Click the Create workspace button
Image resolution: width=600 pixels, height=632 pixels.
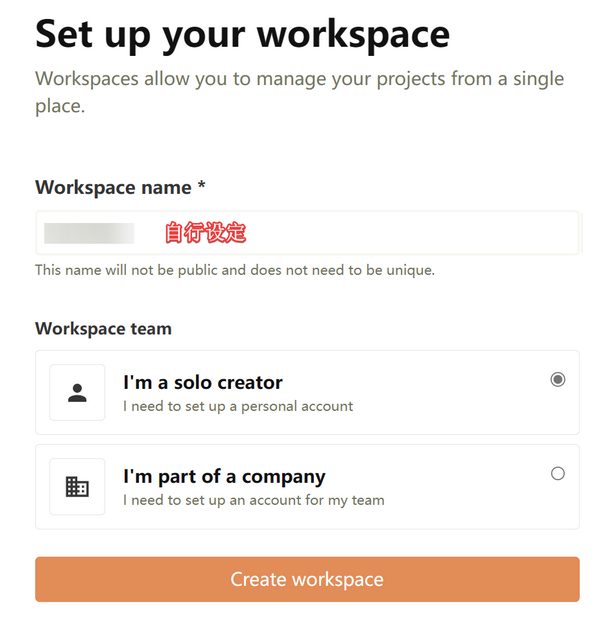[307, 579]
